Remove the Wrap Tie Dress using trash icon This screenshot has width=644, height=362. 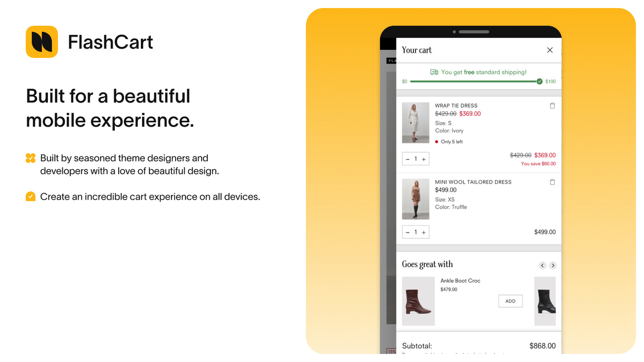pos(552,106)
